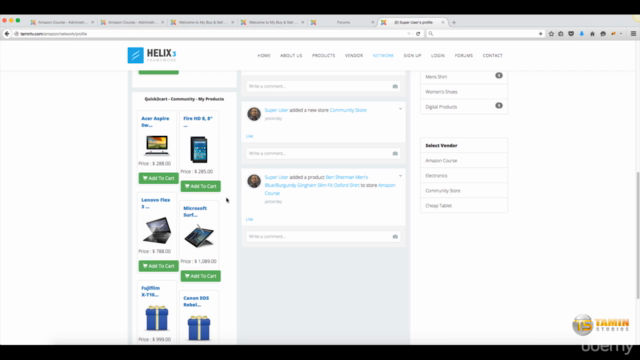Open the HOME menu item

pyautogui.click(x=264, y=56)
